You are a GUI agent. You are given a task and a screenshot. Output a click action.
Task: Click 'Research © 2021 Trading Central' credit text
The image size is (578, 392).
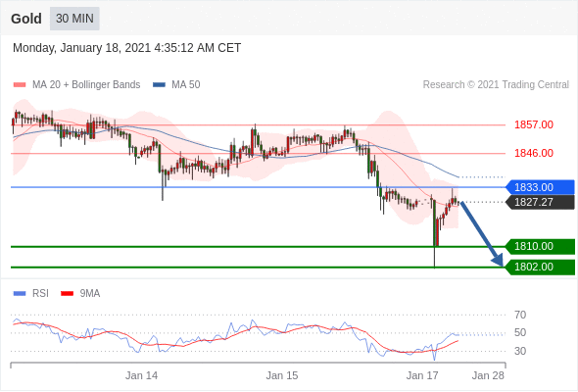tap(496, 85)
